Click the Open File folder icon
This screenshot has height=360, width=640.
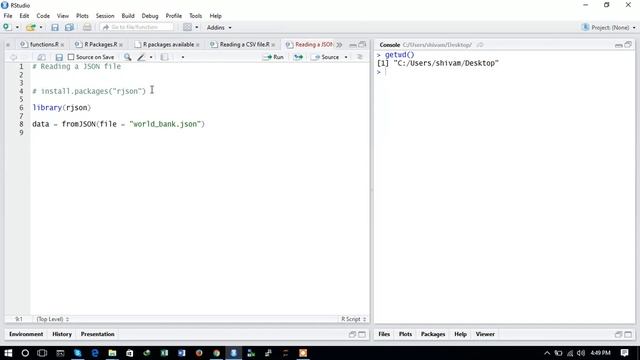pyautogui.click(x=31, y=27)
